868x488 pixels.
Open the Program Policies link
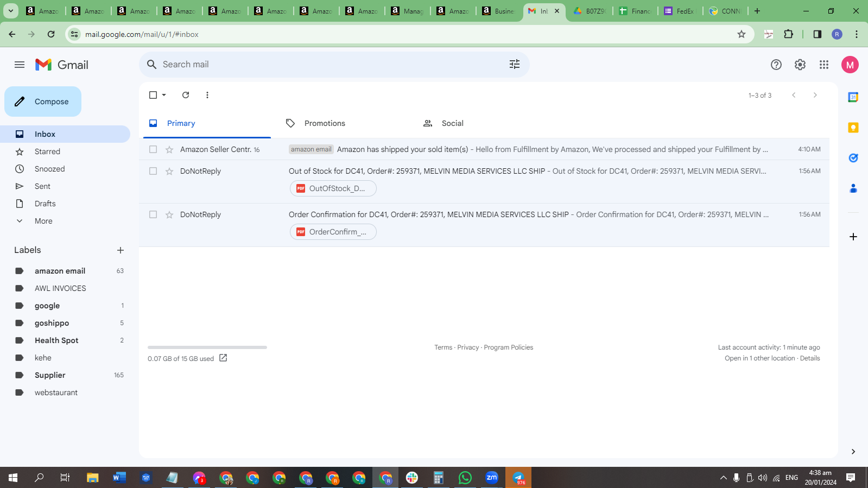[x=509, y=347]
